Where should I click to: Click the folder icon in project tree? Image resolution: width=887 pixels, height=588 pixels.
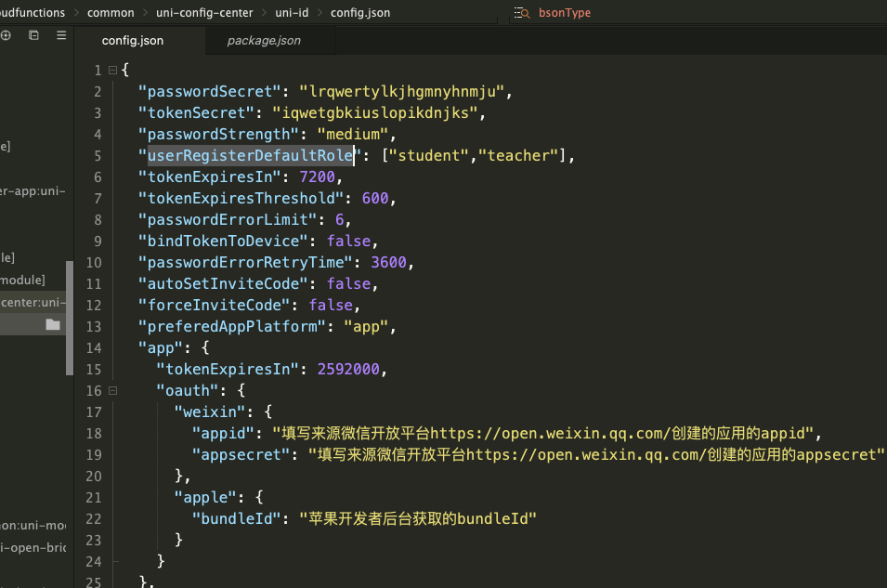(53, 324)
